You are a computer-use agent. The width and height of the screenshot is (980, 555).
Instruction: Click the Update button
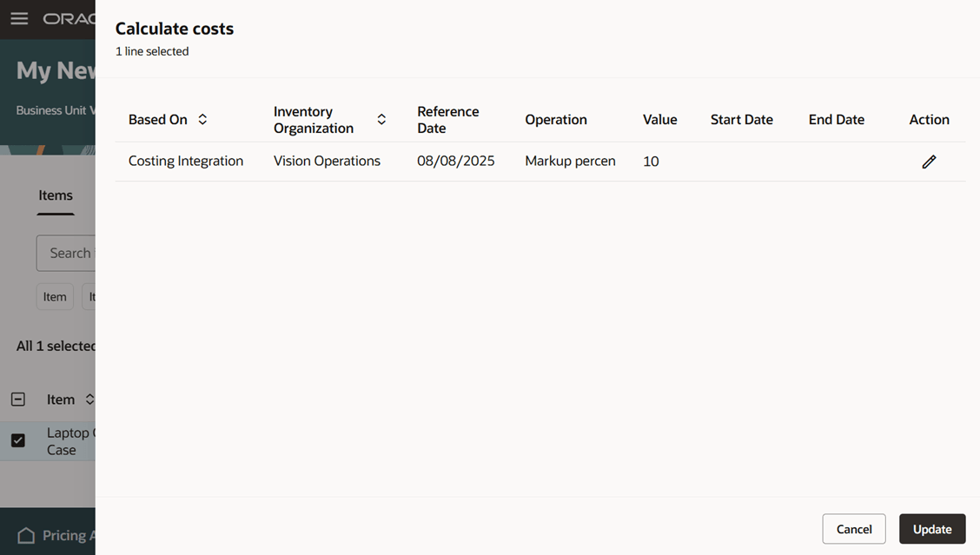point(931,528)
